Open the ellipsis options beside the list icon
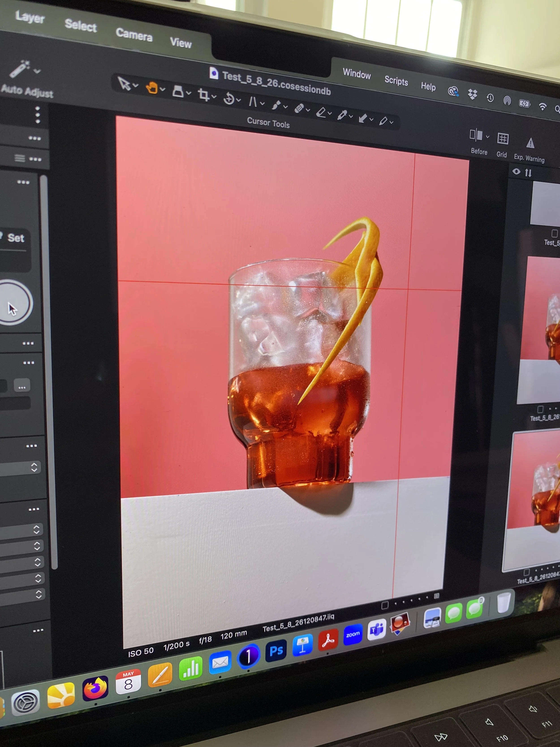 click(x=35, y=159)
